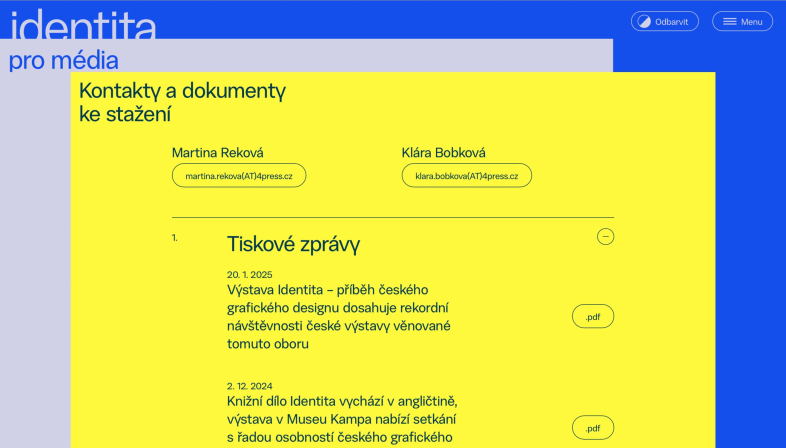
Task: Email martina.rekova(AT)4press.cz
Action: [239, 175]
